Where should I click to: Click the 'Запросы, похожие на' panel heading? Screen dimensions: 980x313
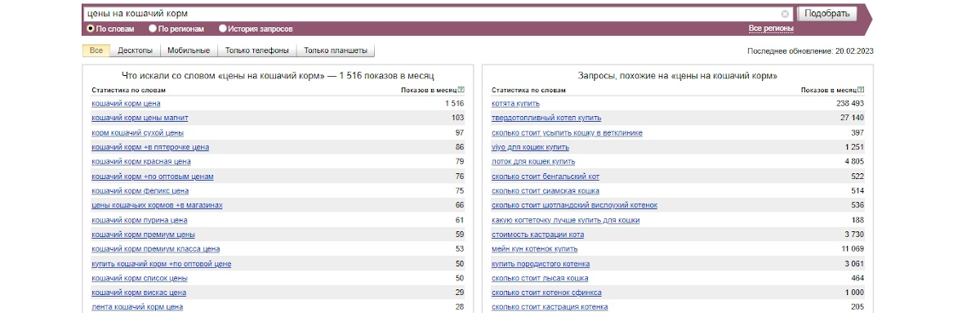(678, 75)
